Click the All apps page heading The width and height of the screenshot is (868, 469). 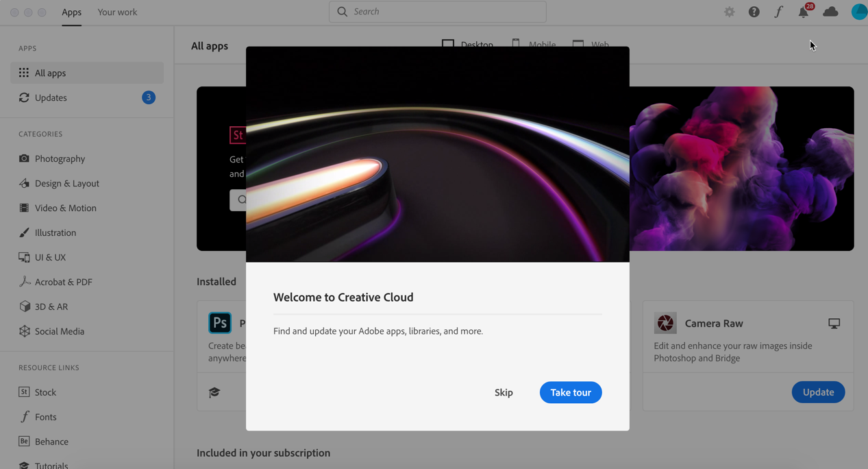click(x=210, y=46)
